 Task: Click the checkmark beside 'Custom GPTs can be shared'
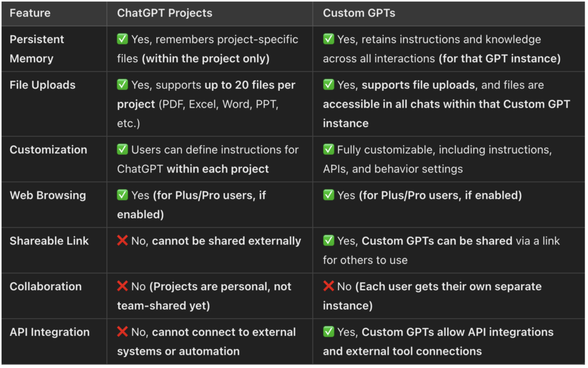coord(328,240)
